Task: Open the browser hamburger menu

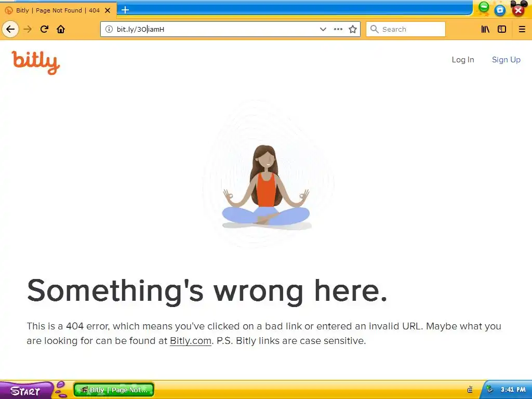Action: tap(522, 29)
